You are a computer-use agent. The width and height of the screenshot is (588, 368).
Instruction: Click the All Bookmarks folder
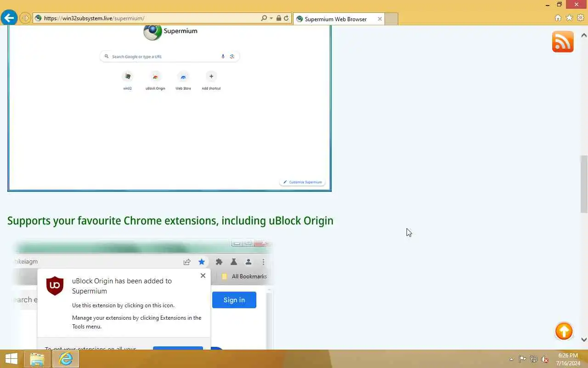pyautogui.click(x=244, y=276)
